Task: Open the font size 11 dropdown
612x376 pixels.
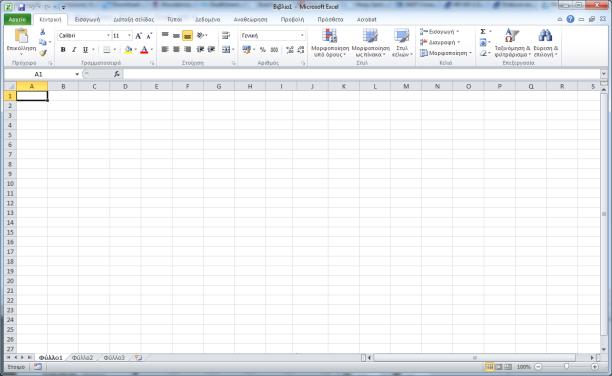Action: pyautogui.click(x=129, y=36)
